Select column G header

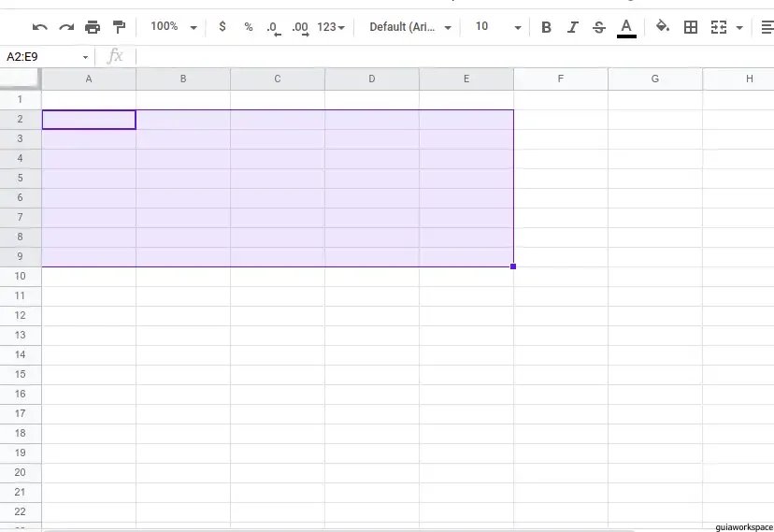click(655, 79)
